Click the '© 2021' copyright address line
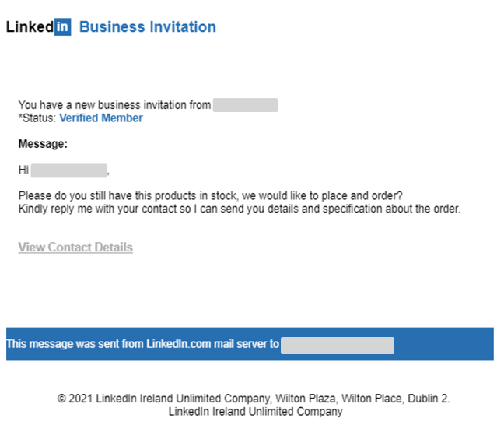This screenshot has height=425, width=504. pos(254,399)
